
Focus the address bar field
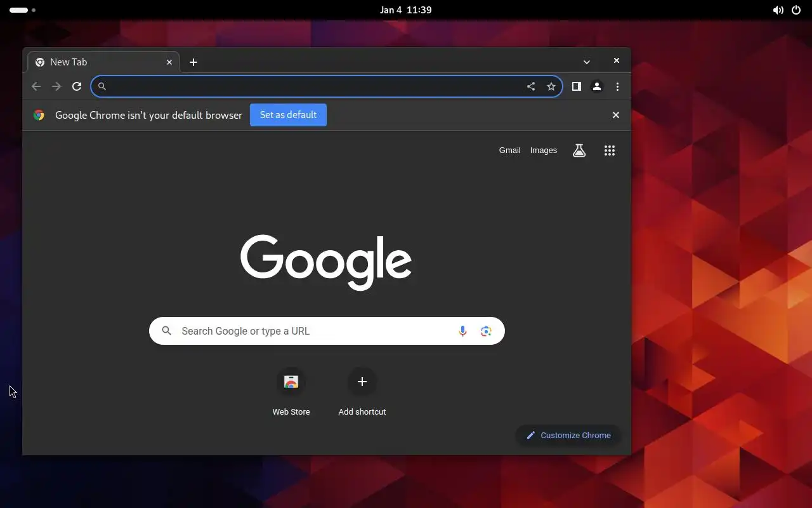tap(327, 86)
